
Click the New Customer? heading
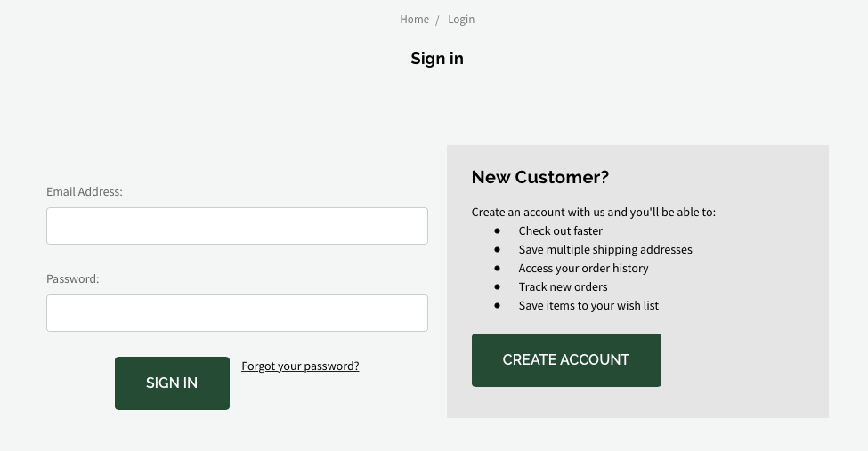click(x=539, y=177)
